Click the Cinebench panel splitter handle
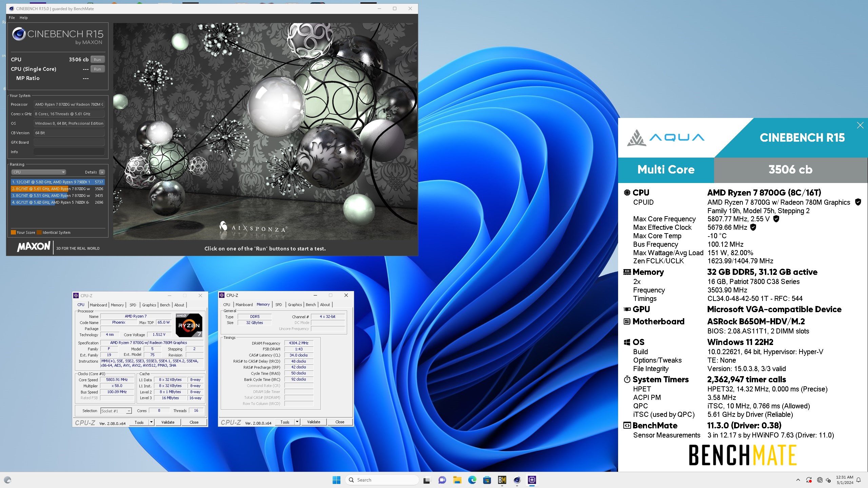Screen dimensions: 868x488 pos(111,139)
